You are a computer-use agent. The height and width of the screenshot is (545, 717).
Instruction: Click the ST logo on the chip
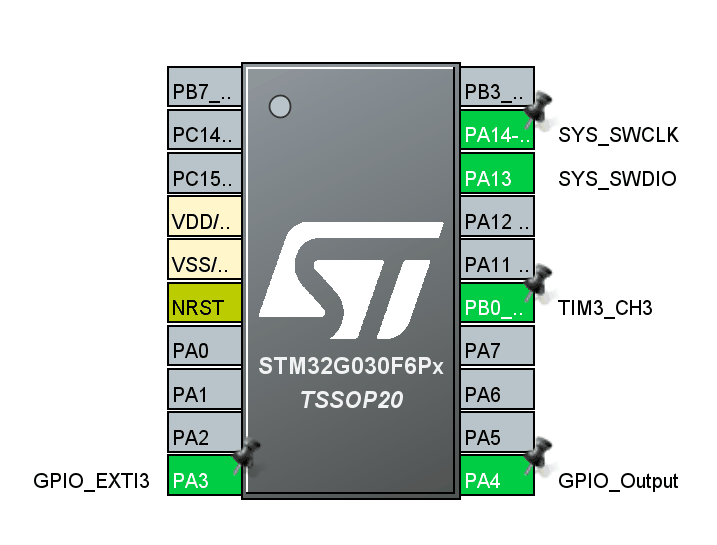click(351, 280)
